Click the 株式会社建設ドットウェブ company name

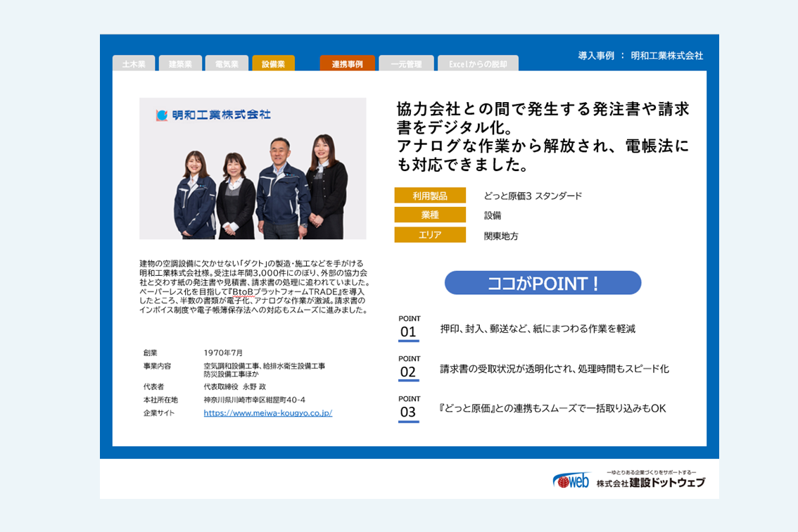(x=651, y=483)
